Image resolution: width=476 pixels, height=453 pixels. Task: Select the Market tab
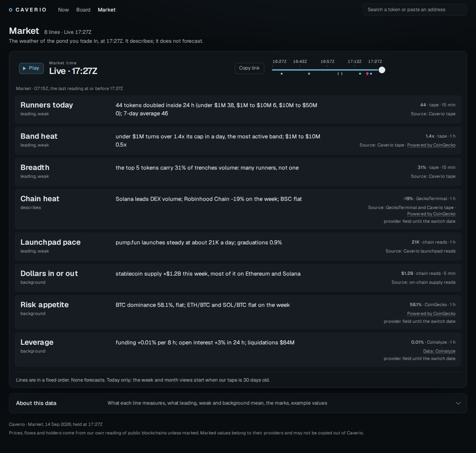(106, 10)
